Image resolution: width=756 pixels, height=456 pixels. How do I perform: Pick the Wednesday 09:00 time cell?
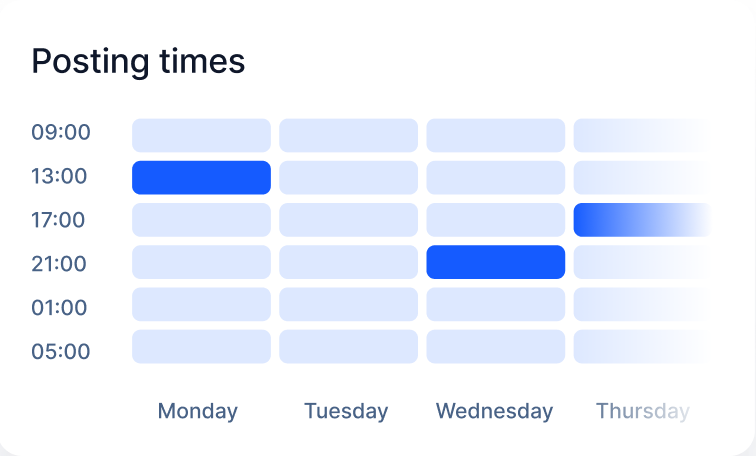click(x=495, y=135)
